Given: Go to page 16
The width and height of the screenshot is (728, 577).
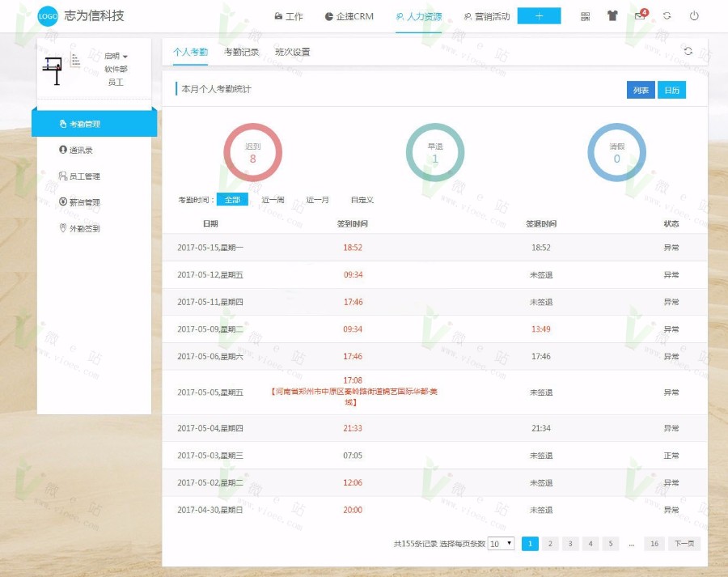Looking at the screenshot, I should point(654,544).
